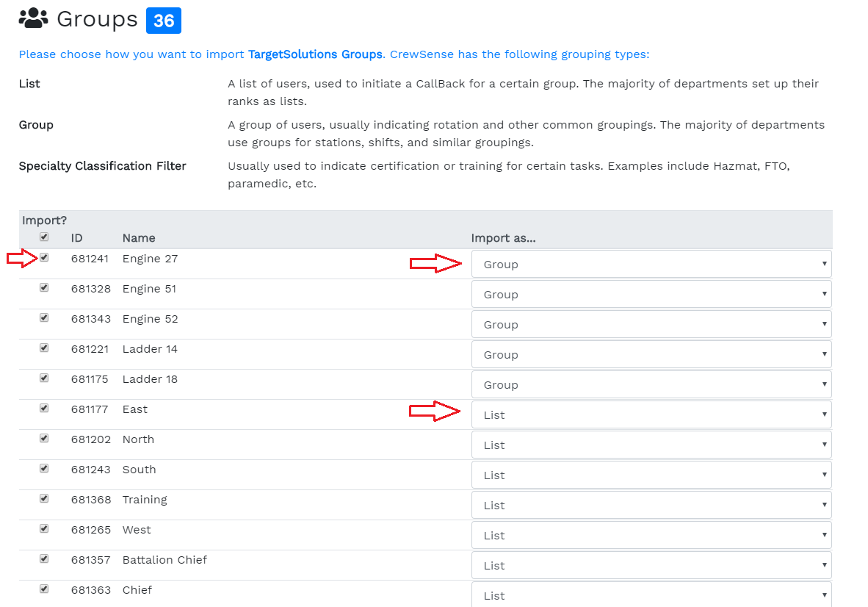Click the East name
The height and width of the screenshot is (607, 868).
click(x=135, y=409)
